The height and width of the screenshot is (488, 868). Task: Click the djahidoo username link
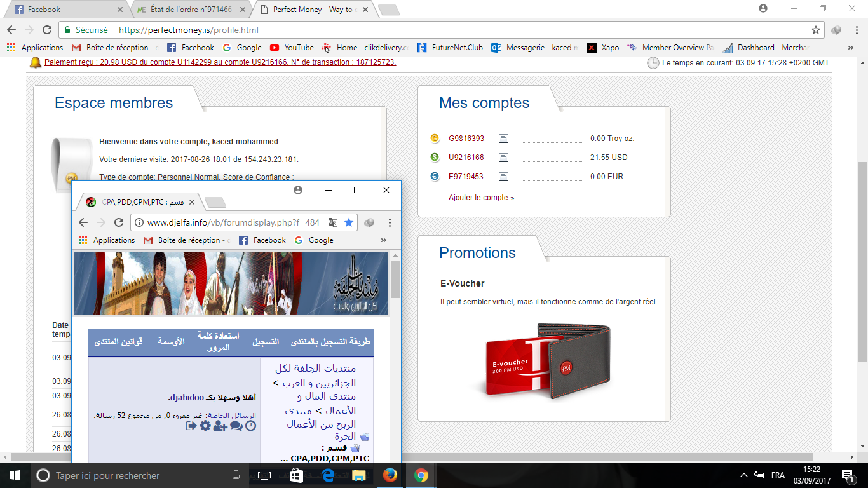pos(187,398)
